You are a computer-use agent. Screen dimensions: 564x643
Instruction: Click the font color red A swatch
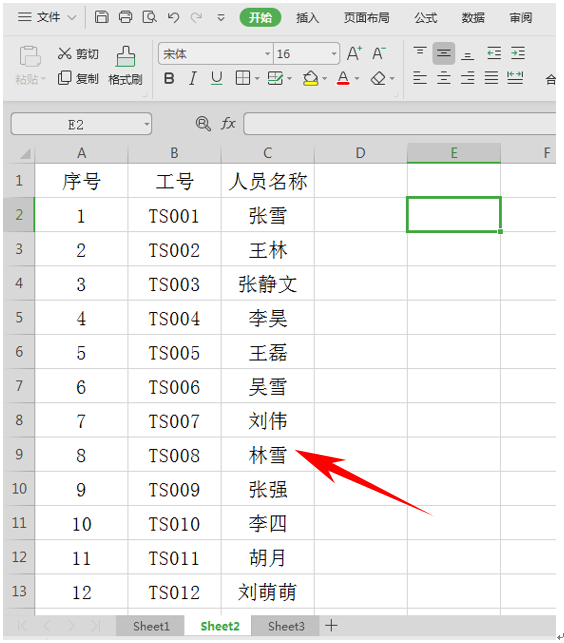(x=343, y=78)
